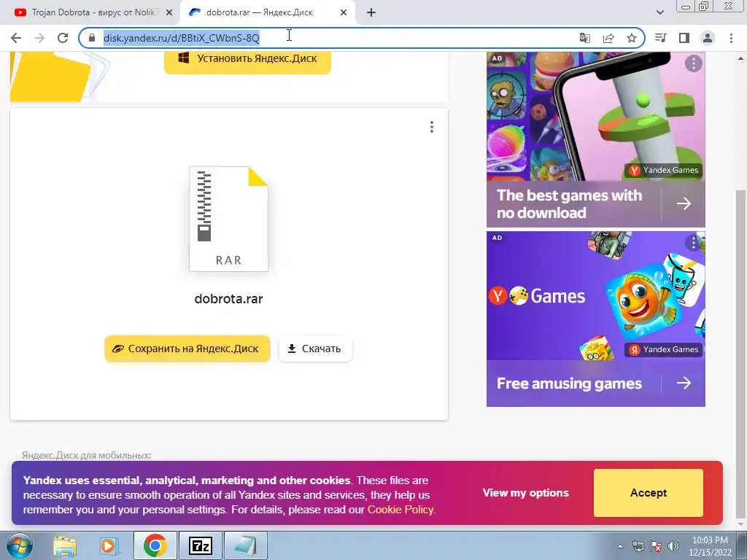This screenshot has width=747, height=560.
Task: Click the volume speaker tray icon
Action: (x=673, y=546)
